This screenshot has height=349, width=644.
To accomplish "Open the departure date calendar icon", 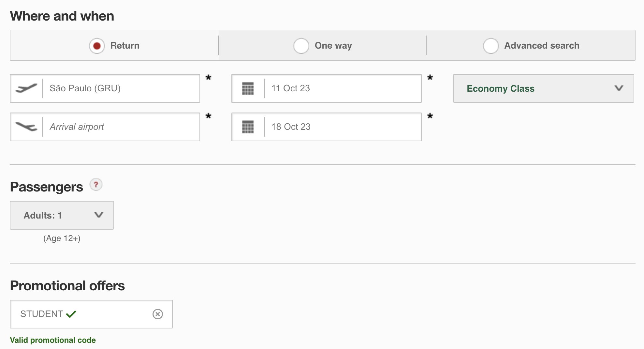I will 248,88.
